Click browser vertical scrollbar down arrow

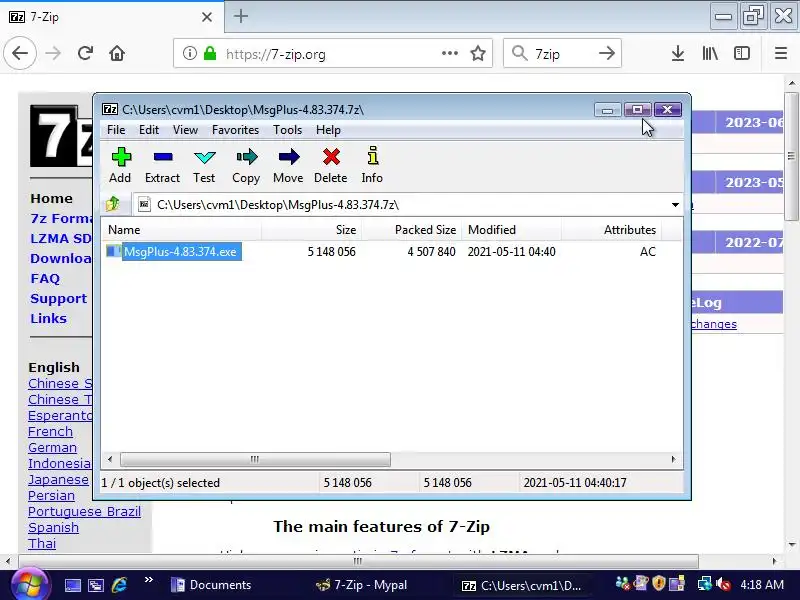click(791, 545)
